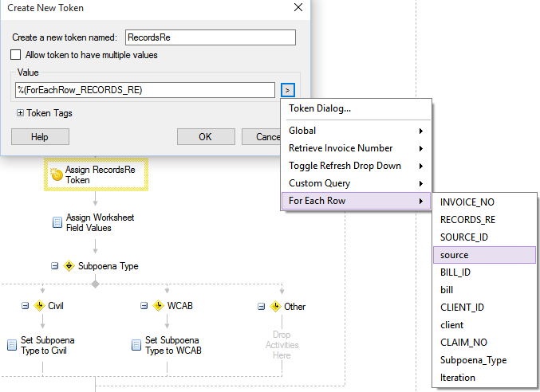This screenshot has width=540, height=392.
Task: Select Set Subpoena Type to Civil icon
Action: [12, 345]
